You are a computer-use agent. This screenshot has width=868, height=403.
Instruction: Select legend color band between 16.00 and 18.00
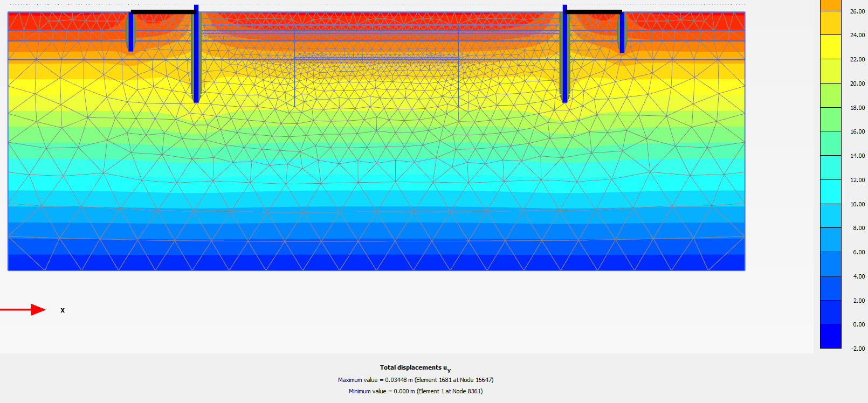[x=830, y=119]
